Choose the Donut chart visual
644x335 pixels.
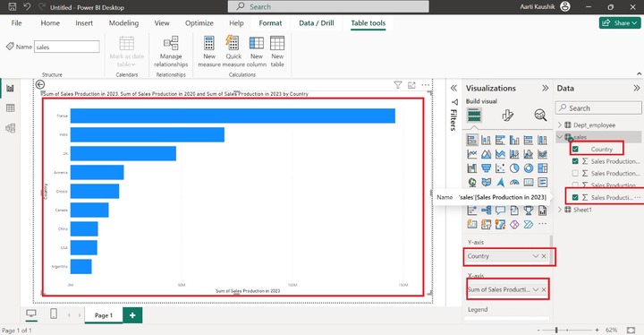(x=529, y=167)
